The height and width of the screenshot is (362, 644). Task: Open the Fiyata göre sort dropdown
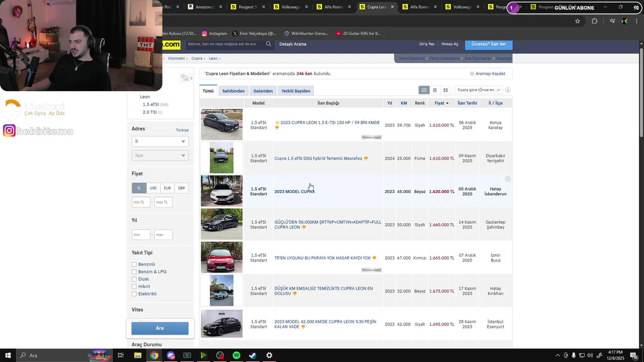[x=478, y=90]
